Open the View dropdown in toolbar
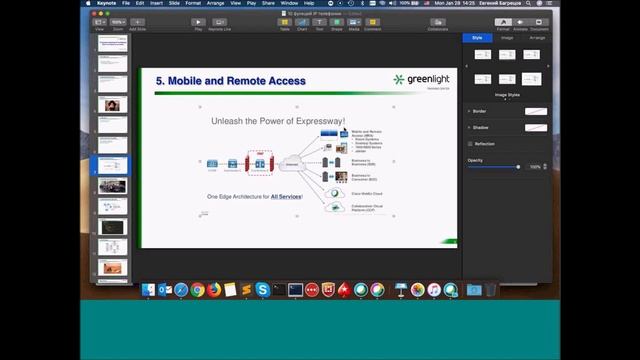 (x=100, y=22)
